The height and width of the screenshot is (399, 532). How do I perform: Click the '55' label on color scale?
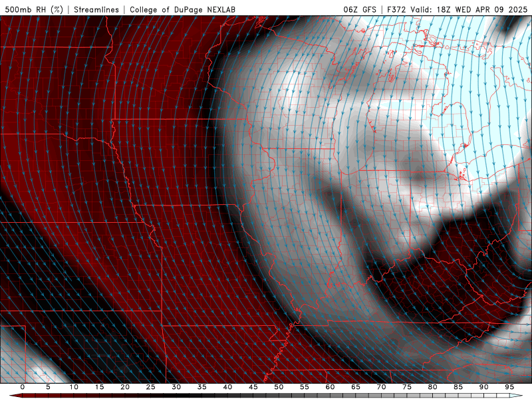(305, 387)
